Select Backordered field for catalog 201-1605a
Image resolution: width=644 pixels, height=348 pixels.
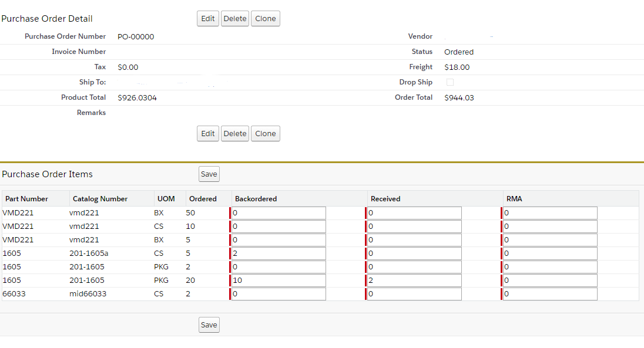coord(278,254)
